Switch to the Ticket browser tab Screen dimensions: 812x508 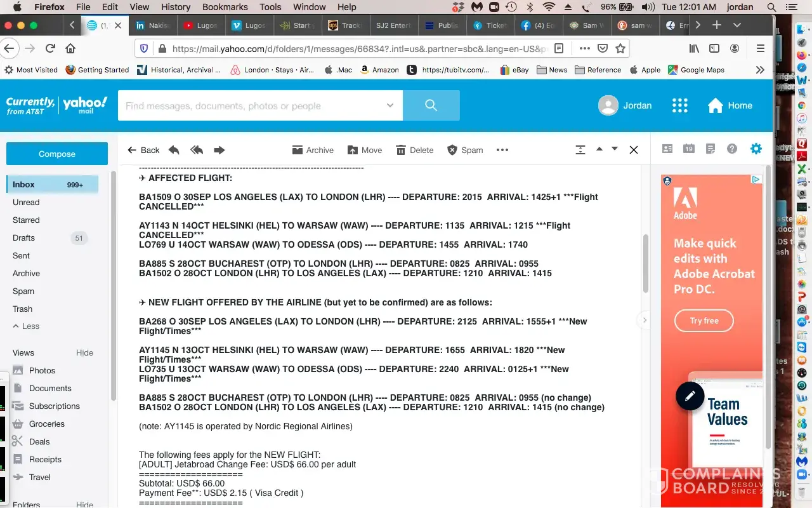(490, 25)
